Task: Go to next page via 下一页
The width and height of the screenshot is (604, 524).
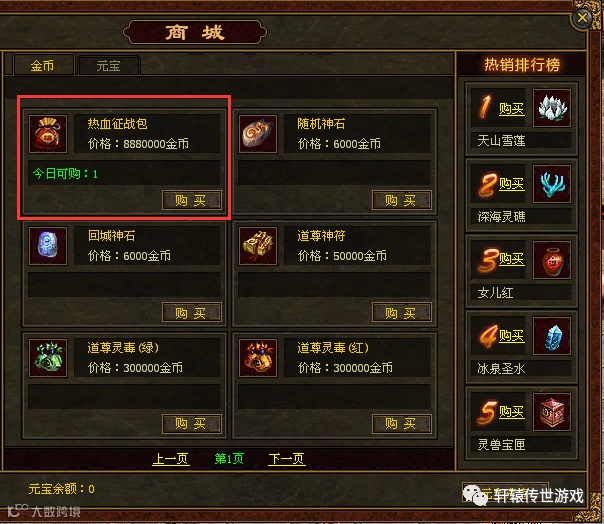Action: [x=287, y=458]
